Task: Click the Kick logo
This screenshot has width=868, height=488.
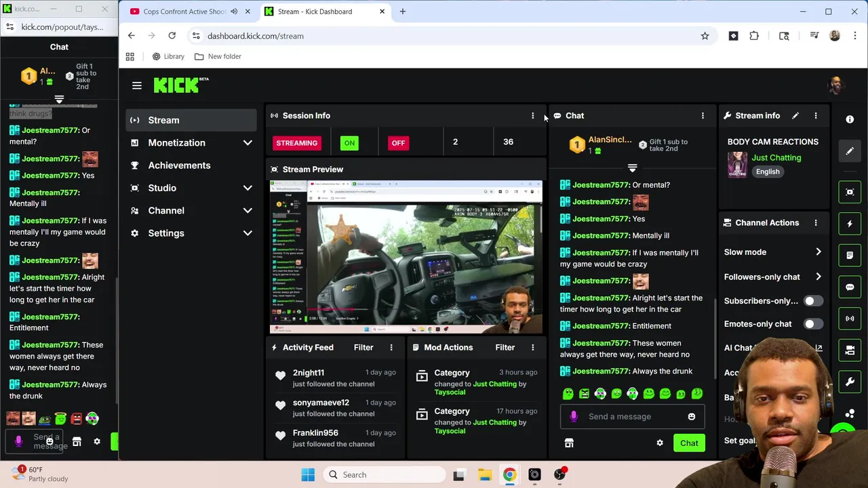Action: pos(180,85)
